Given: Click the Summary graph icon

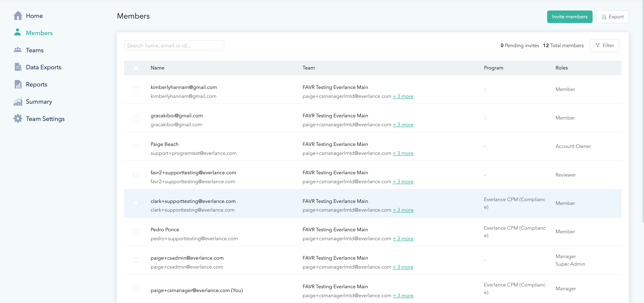Looking at the screenshot, I should [x=18, y=101].
